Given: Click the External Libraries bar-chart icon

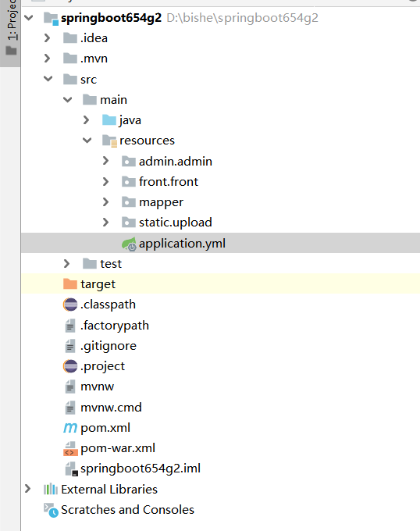Looking at the screenshot, I should point(51,490).
